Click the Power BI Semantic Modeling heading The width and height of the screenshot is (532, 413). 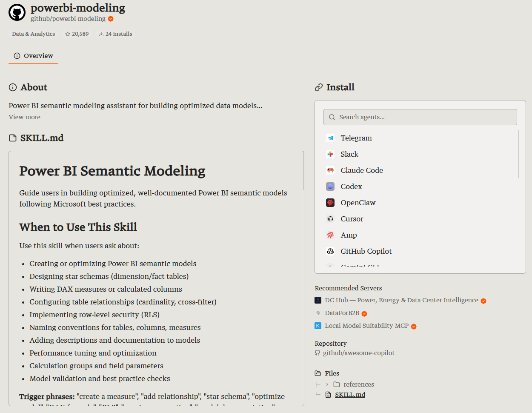tap(112, 171)
